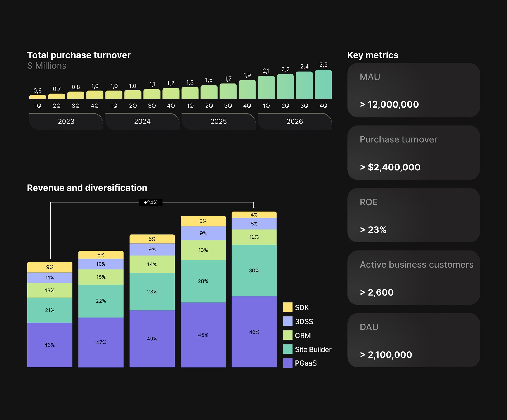Screen dimensions: 507x420
Task: Open the DAU metric card
Action: [413, 340]
